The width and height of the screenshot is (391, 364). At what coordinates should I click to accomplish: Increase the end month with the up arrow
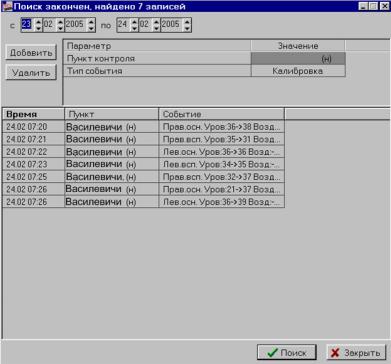pyautogui.click(x=156, y=21)
